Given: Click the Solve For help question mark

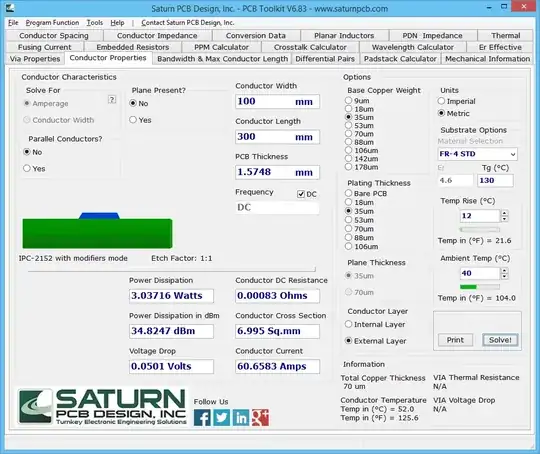Looking at the screenshot, I should pos(112,100).
